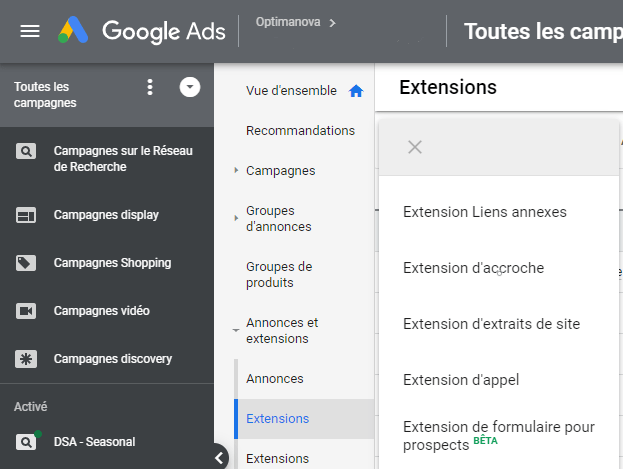Click the Shopping tag icon
The height and width of the screenshot is (469, 623).
click(26, 263)
